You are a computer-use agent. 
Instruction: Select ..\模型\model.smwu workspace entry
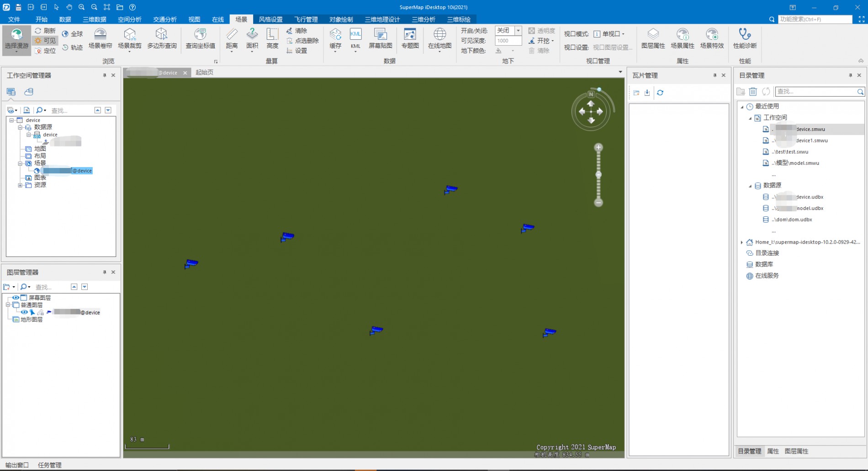(x=795, y=163)
